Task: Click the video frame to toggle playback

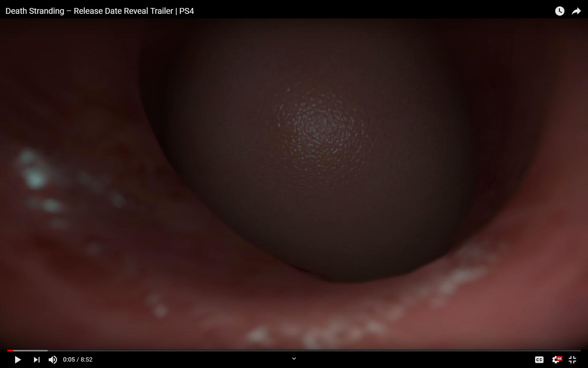Action: coord(294,184)
